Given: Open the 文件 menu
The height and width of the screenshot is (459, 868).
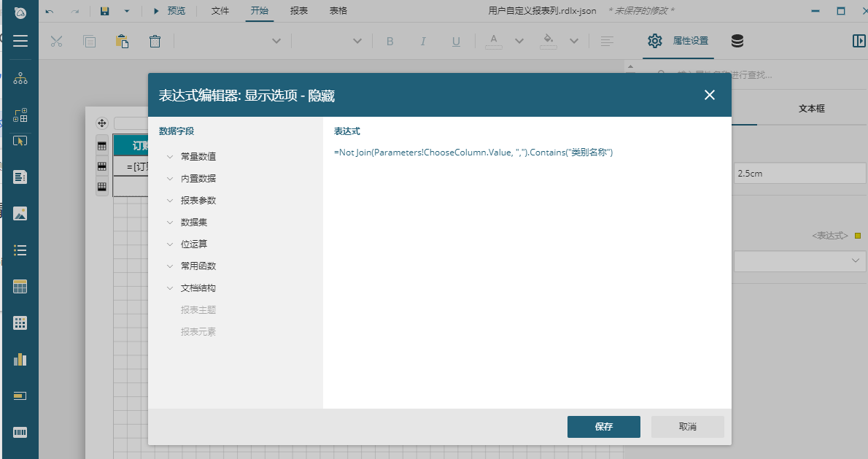Looking at the screenshot, I should pyautogui.click(x=220, y=11).
